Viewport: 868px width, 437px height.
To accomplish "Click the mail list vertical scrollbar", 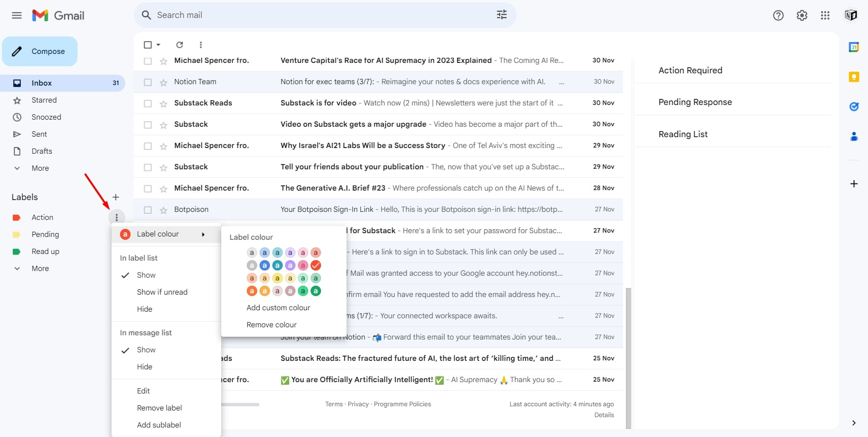I will coord(628,358).
